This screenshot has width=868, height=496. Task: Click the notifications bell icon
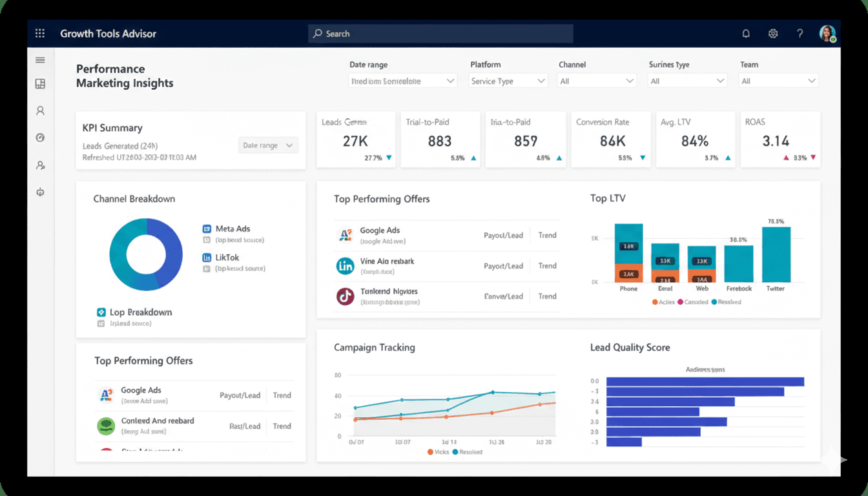pyautogui.click(x=745, y=33)
